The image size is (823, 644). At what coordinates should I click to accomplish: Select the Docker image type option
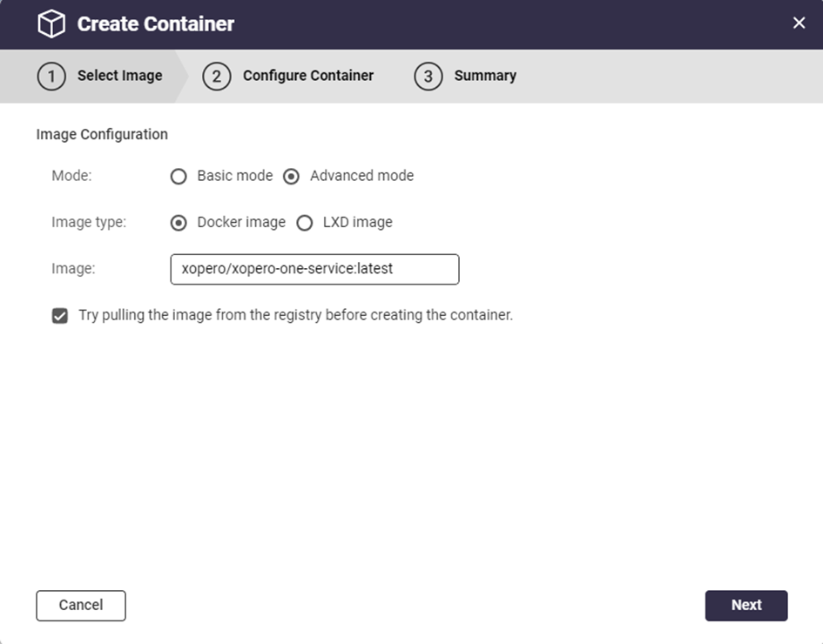pos(179,223)
